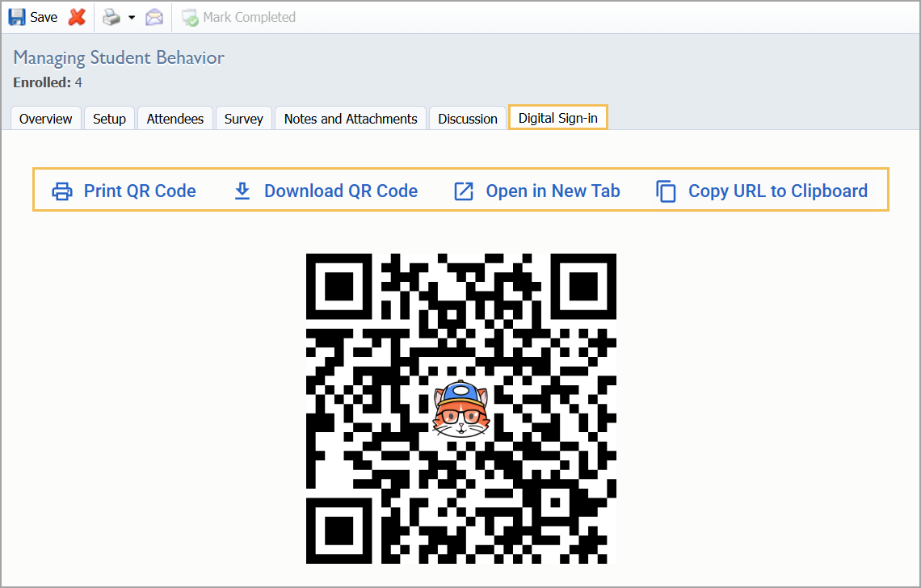Click the printer icon in toolbar
Viewport: 921px width, 588px height.
(111, 18)
